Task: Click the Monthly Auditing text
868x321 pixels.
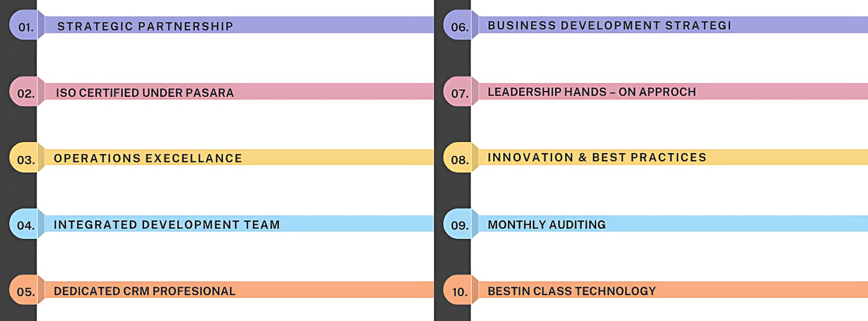Action: 546,225
